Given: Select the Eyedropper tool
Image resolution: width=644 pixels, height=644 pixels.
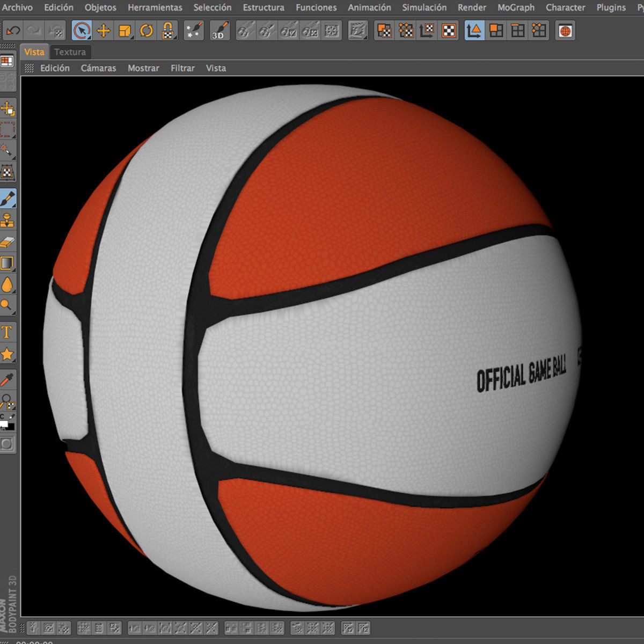Looking at the screenshot, I should (x=8, y=379).
